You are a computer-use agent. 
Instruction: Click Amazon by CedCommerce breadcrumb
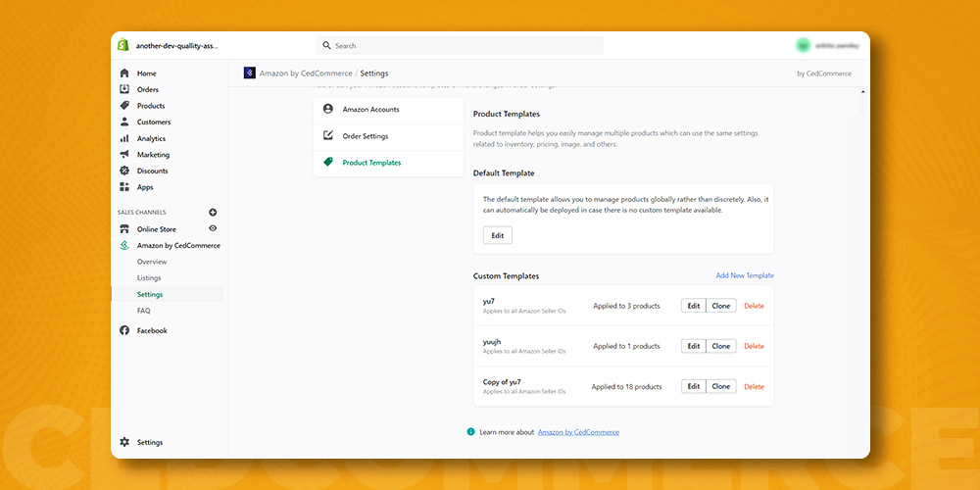(306, 73)
